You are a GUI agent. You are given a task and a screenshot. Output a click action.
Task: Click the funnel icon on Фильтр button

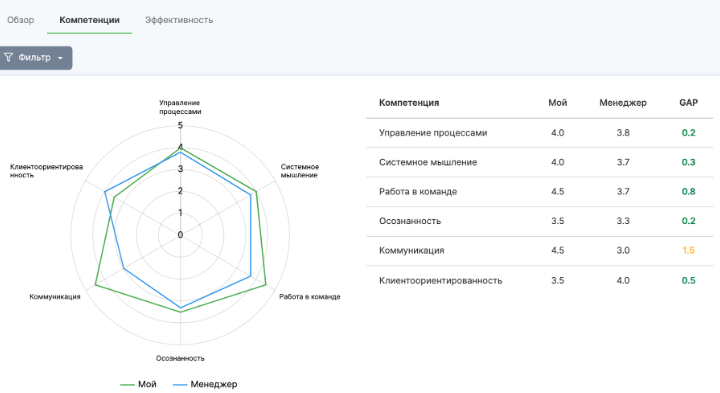(x=8, y=57)
